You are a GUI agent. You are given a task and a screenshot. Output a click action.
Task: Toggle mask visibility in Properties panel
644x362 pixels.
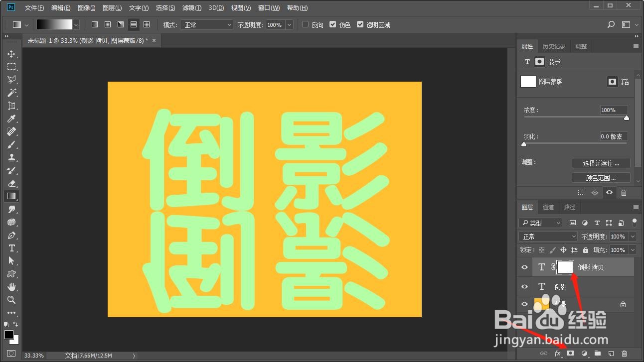coord(609,192)
